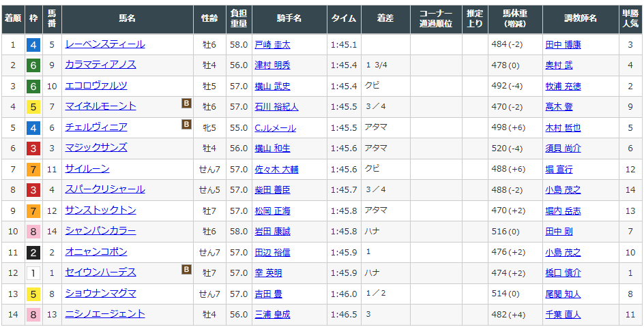
Task: Open horse page for レーベンスティール
Action: (x=104, y=44)
